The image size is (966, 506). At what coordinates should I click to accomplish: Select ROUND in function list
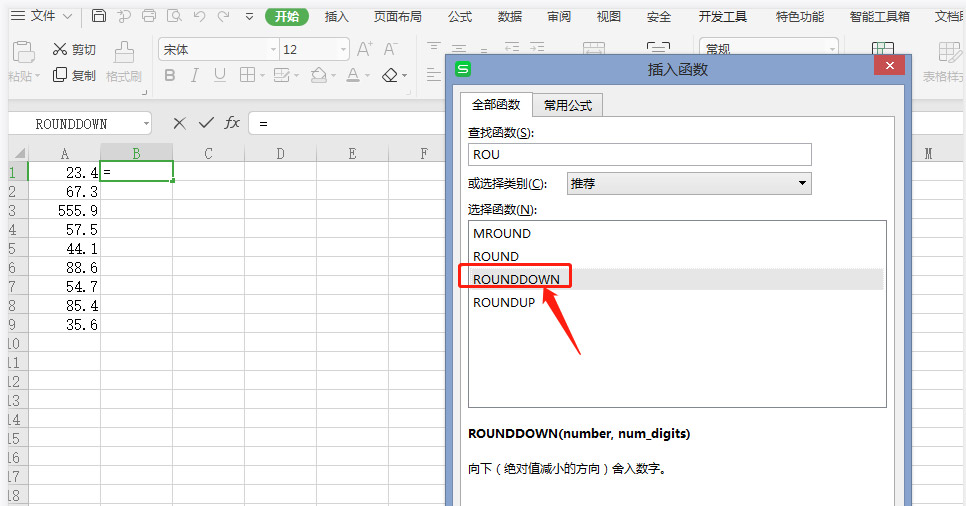(x=676, y=256)
